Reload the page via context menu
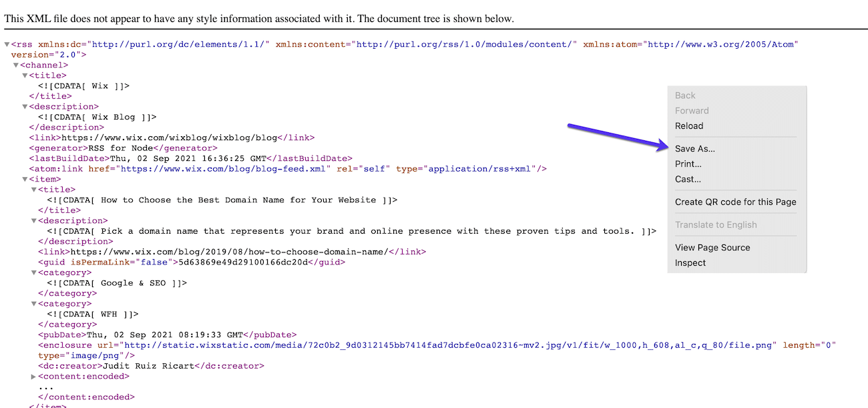This screenshot has height=408, width=868. click(689, 126)
